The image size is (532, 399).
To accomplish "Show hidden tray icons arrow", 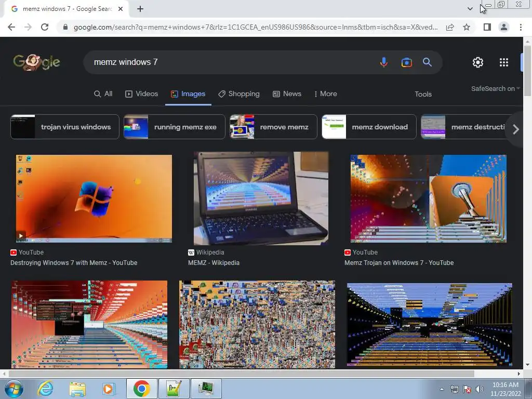I will 442,390.
